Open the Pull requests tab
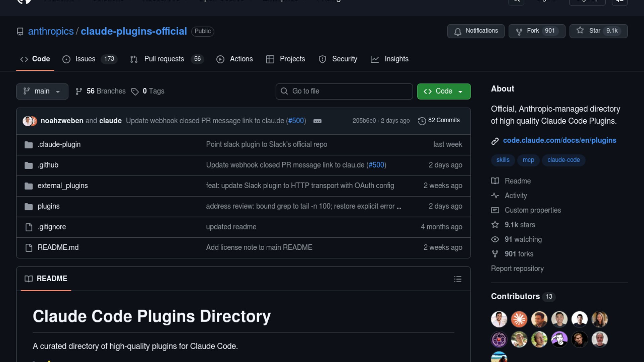 tap(164, 59)
